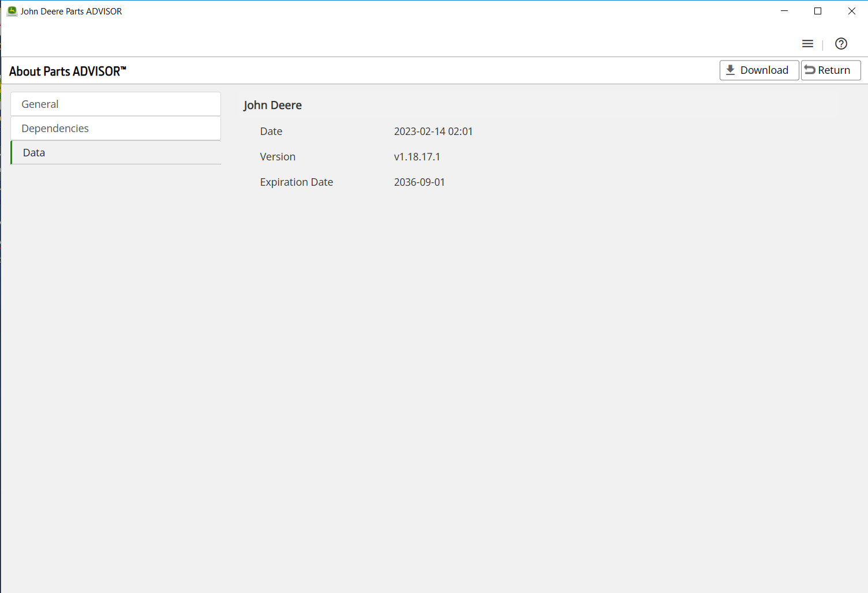Select the Data tab
Image resolution: width=868 pixels, height=593 pixels.
click(115, 153)
